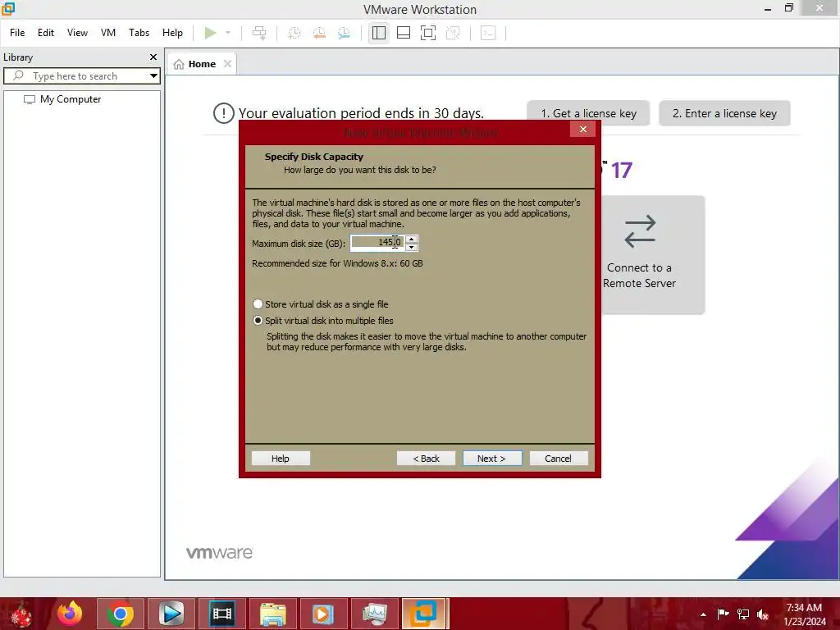Image resolution: width=840 pixels, height=630 pixels.
Task: Open the VM menu
Action: (x=108, y=33)
